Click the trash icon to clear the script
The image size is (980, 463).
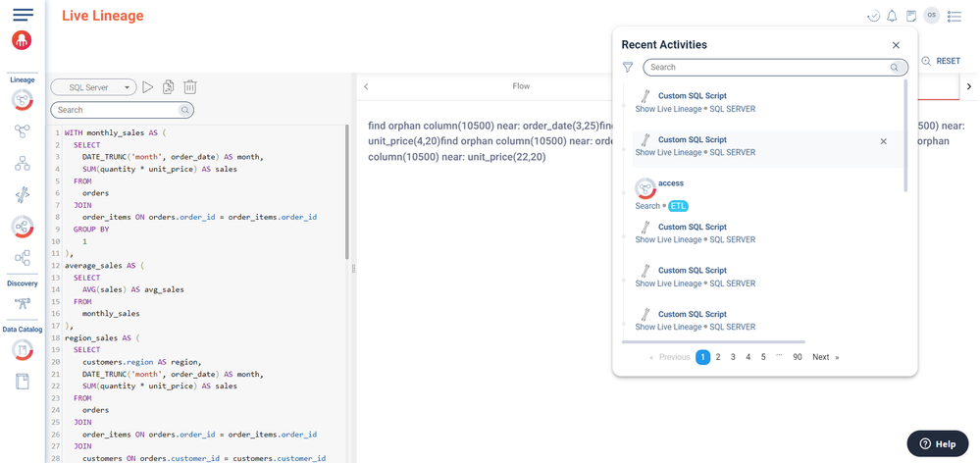pyautogui.click(x=190, y=87)
